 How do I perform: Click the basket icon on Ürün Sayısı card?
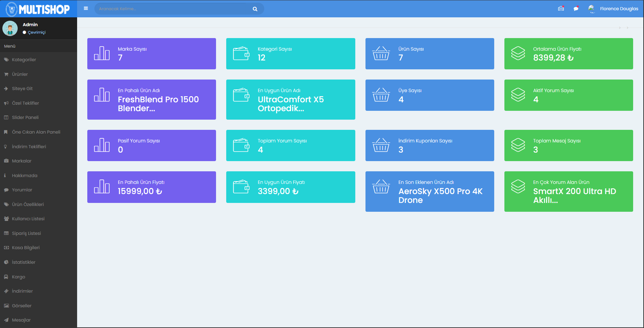coord(381,53)
